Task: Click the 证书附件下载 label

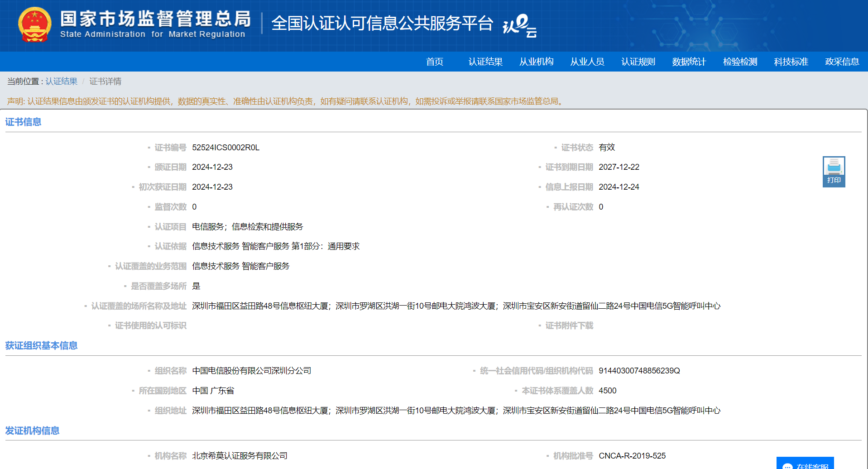Action: click(569, 325)
